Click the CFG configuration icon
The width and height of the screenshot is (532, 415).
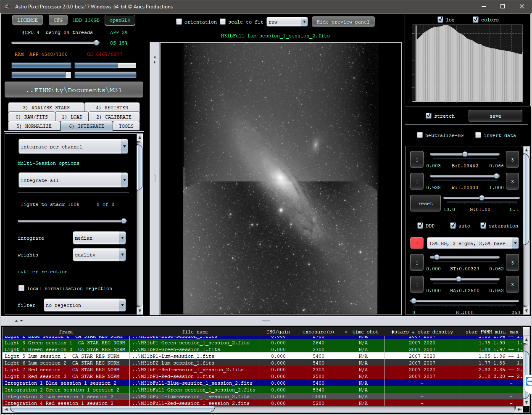(x=58, y=20)
